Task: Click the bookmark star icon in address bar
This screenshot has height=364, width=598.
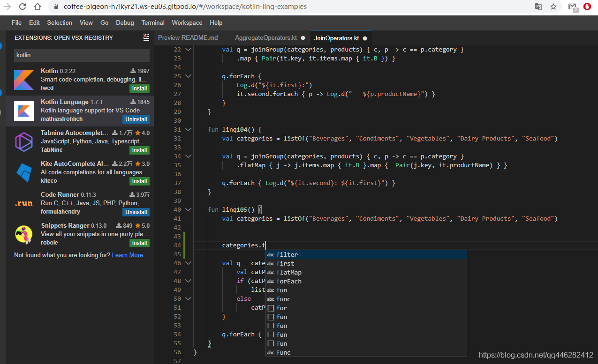Action: pos(553,7)
